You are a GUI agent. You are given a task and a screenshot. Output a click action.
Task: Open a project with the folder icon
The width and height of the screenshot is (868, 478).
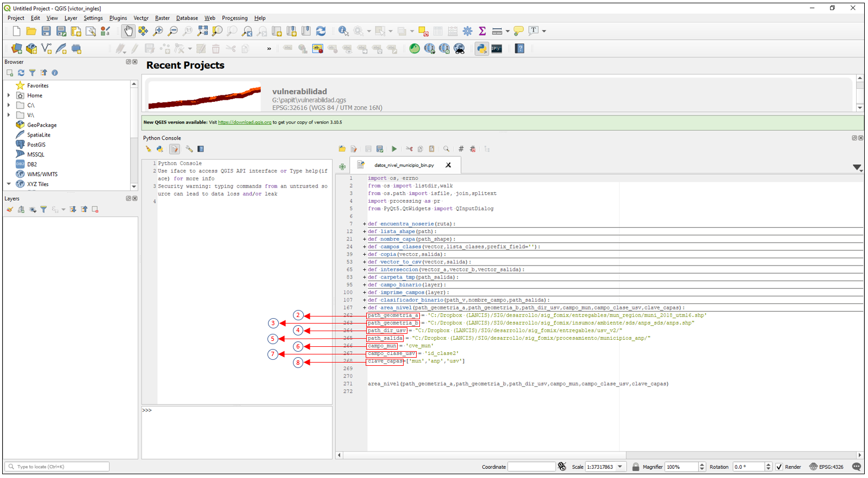[31, 31]
